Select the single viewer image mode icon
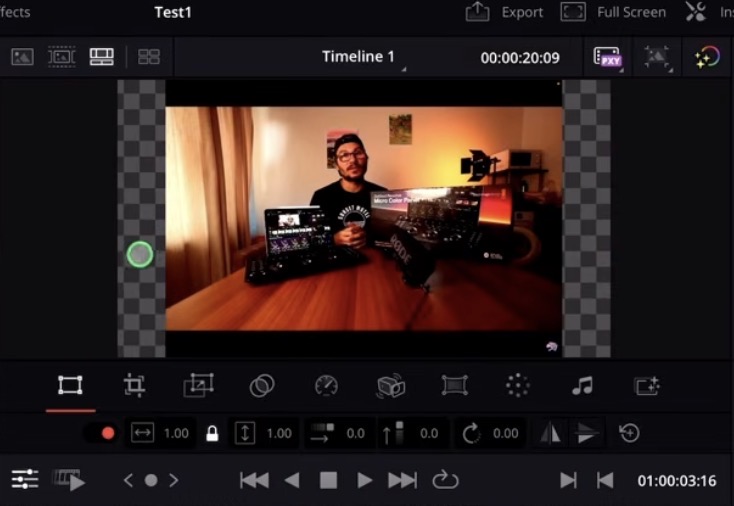The width and height of the screenshot is (734, 506). click(22, 57)
